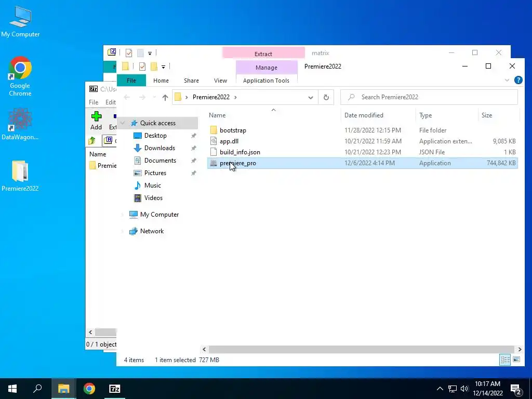The height and width of the screenshot is (399, 532).
Task: Click the Add button in 7-Zip window
Action: click(x=96, y=121)
